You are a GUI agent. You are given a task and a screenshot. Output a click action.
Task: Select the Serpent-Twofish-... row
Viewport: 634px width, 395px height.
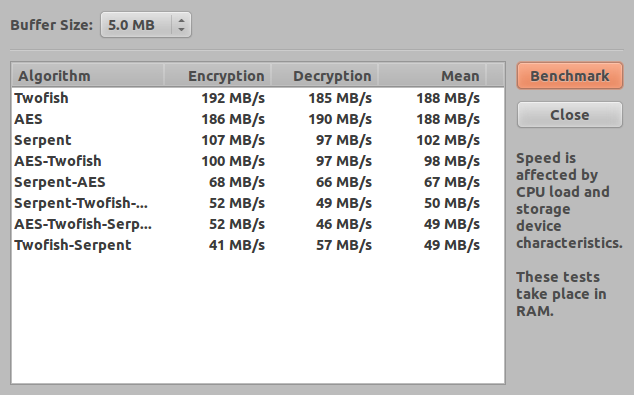click(x=258, y=203)
